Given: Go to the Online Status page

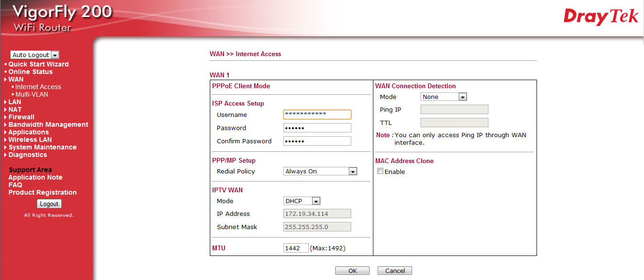Looking at the screenshot, I should click(x=30, y=72).
